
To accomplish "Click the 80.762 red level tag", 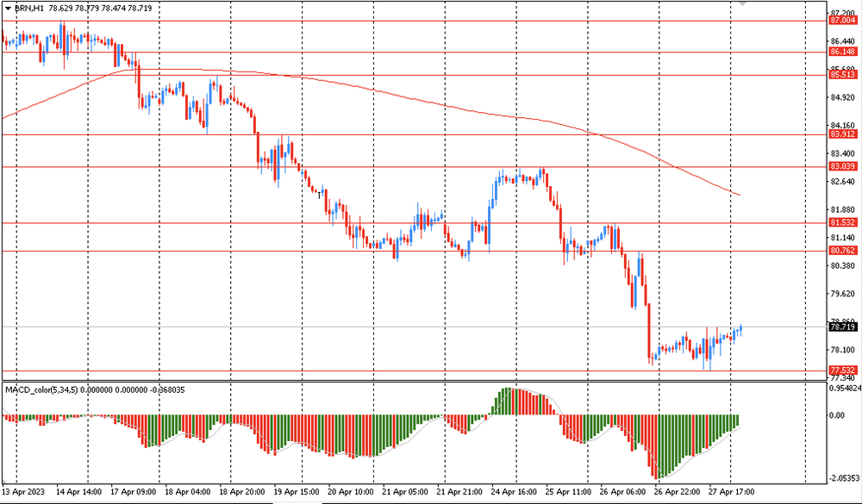I will 843,251.
